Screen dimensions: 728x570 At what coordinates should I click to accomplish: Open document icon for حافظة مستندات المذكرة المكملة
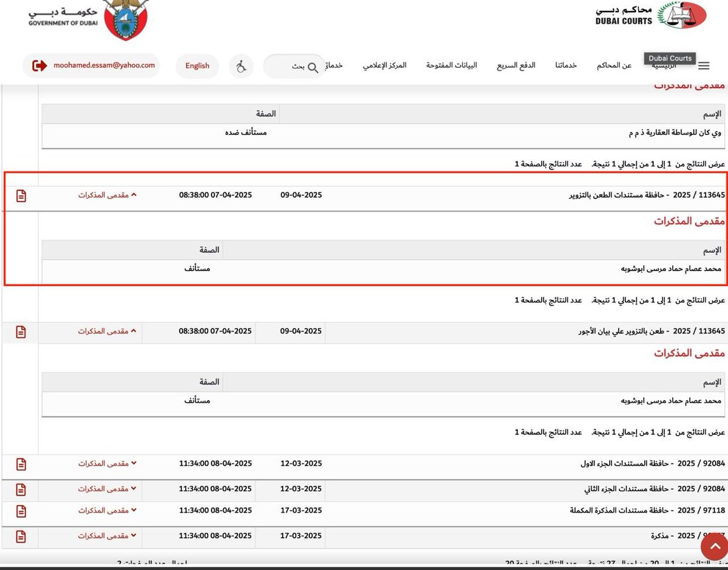pyautogui.click(x=21, y=511)
